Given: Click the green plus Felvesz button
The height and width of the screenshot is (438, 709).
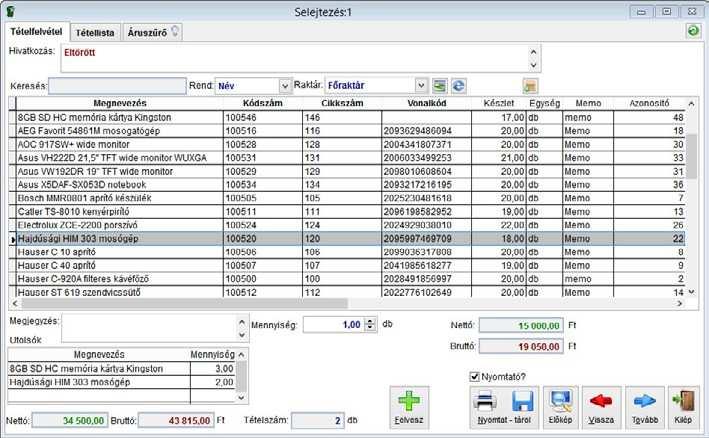Looking at the screenshot, I should (409, 407).
